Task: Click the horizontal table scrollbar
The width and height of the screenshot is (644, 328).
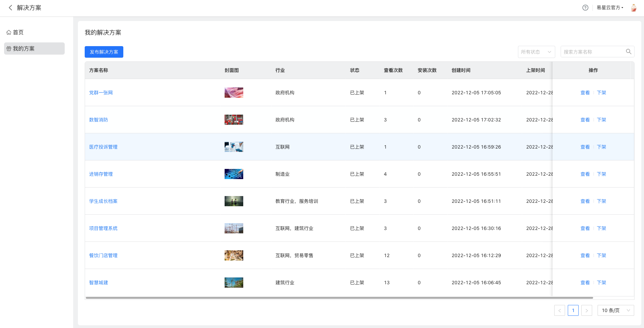Action: [339, 298]
